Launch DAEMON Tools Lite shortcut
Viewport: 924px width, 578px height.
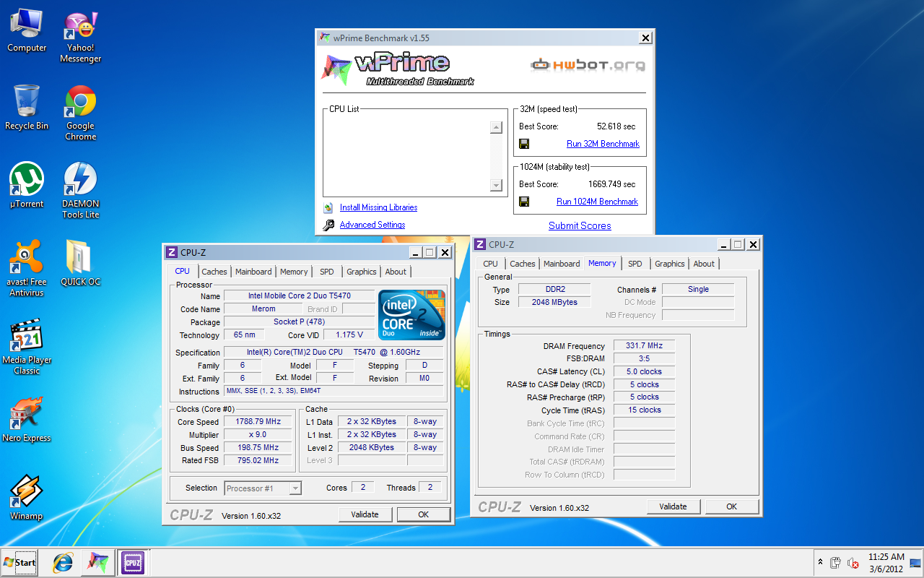80,190
